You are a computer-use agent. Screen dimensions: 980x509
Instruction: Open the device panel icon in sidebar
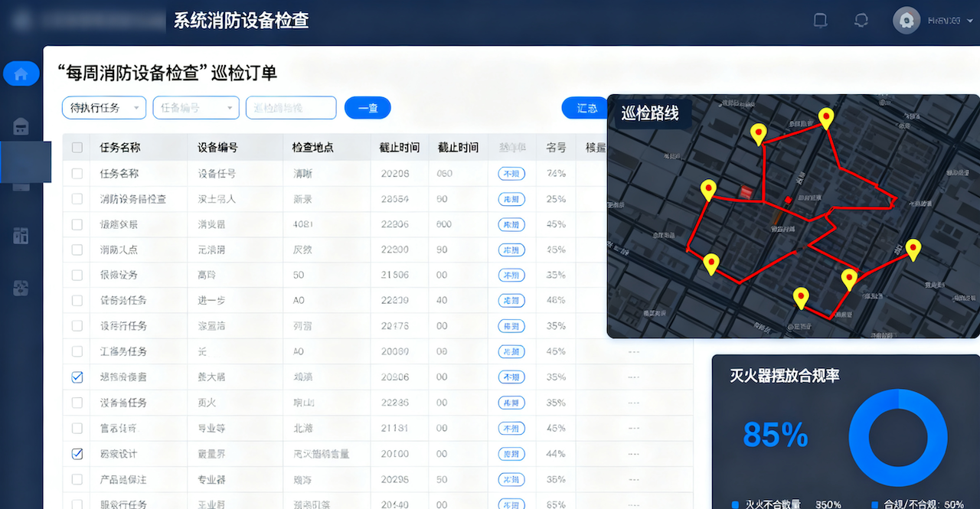[x=21, y=125]
